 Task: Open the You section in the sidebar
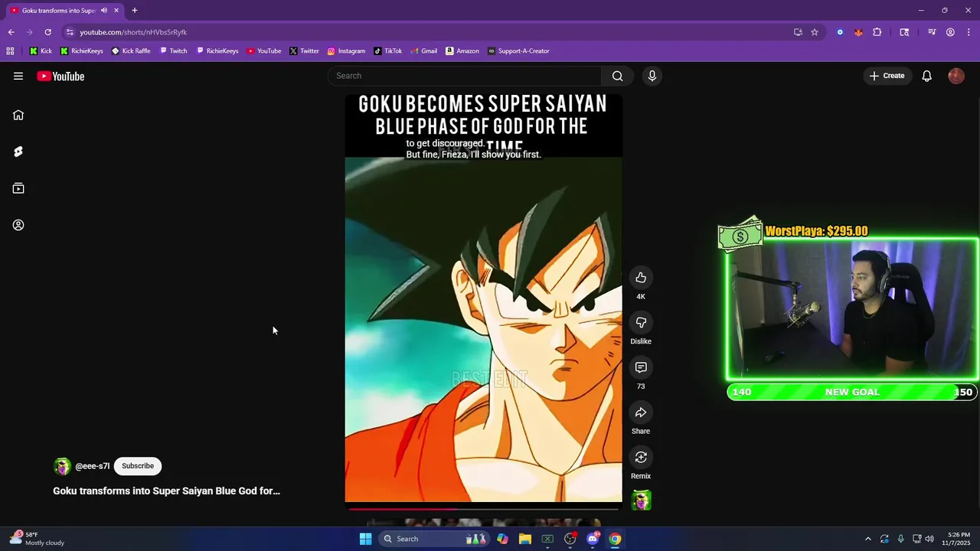[18, 225]
